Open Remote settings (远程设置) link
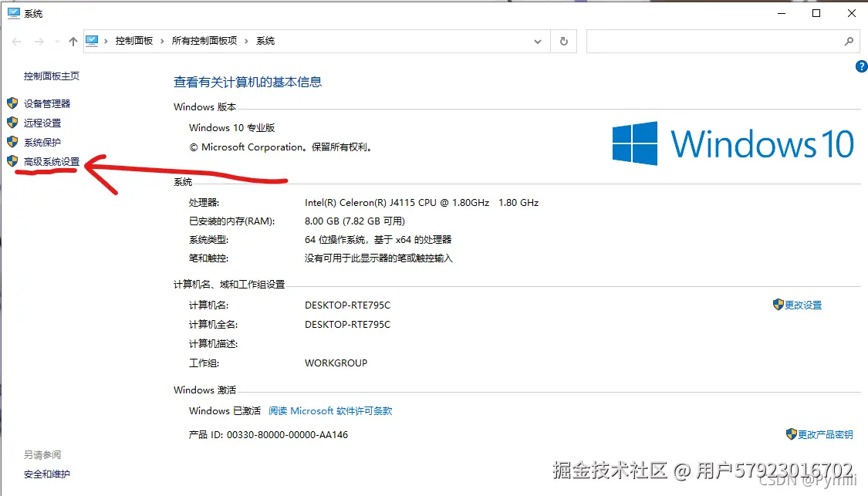Image resolution: width=868 pixels, height=496 pixels. [42, 123]
